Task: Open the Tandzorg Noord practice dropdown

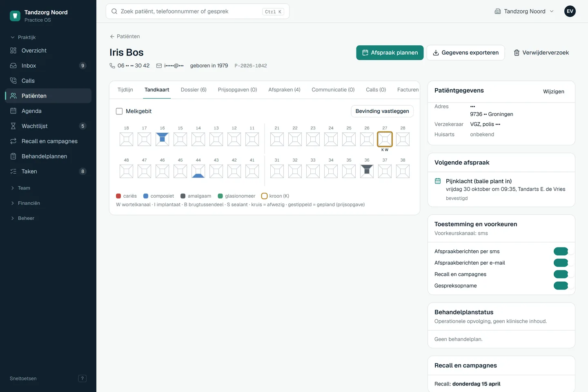Action: click(x=524, y=11)
